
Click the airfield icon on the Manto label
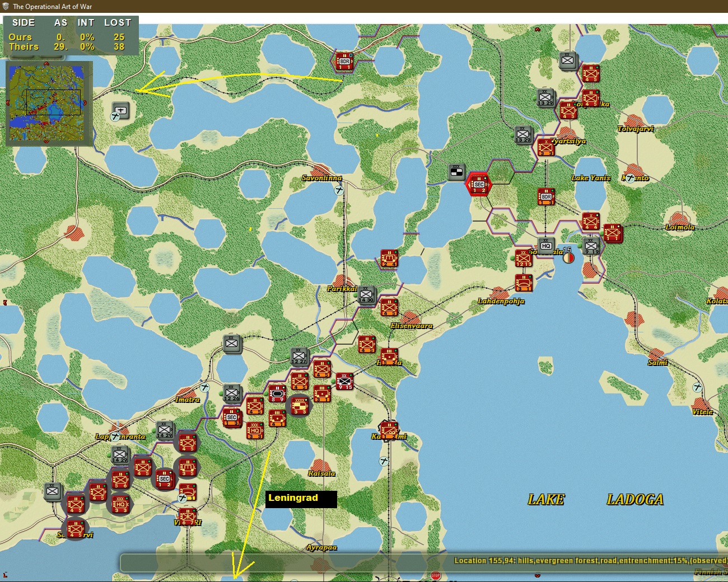coord(631,178)
